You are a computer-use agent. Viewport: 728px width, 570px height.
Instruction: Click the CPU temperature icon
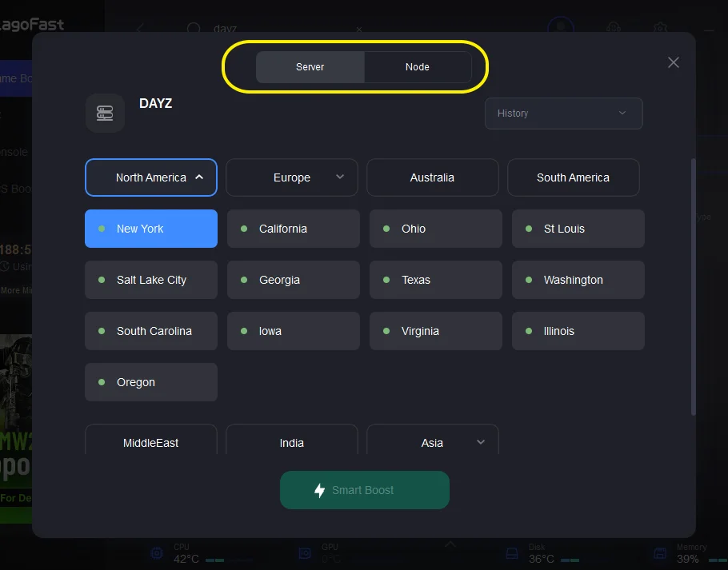pos(157,553)
